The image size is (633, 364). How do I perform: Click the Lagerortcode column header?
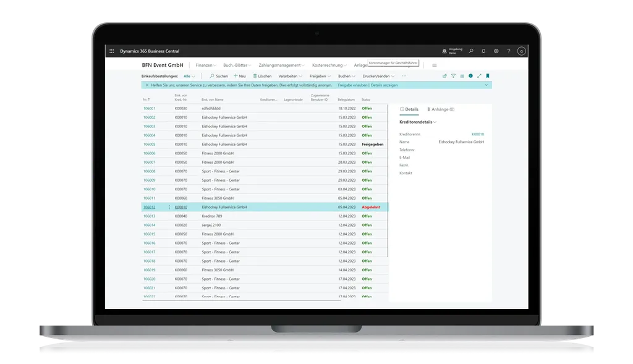pyautogui.click(x=293, y=99)
